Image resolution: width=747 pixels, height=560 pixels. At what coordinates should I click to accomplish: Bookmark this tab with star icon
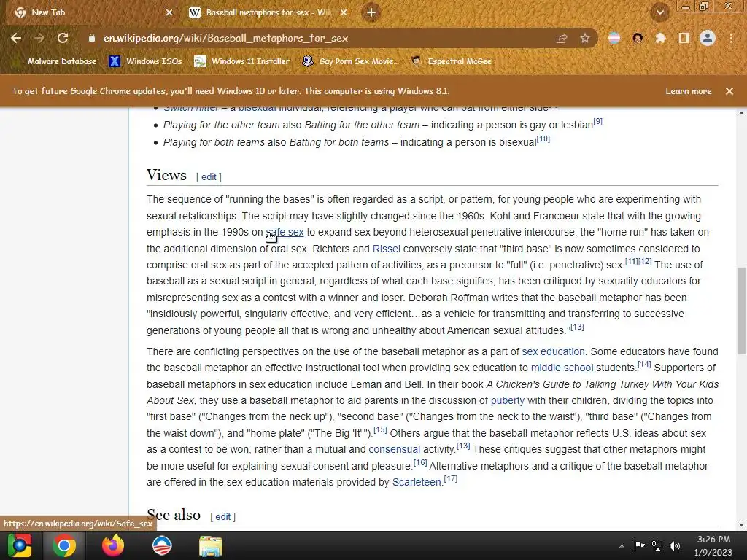tap(585, 38)
